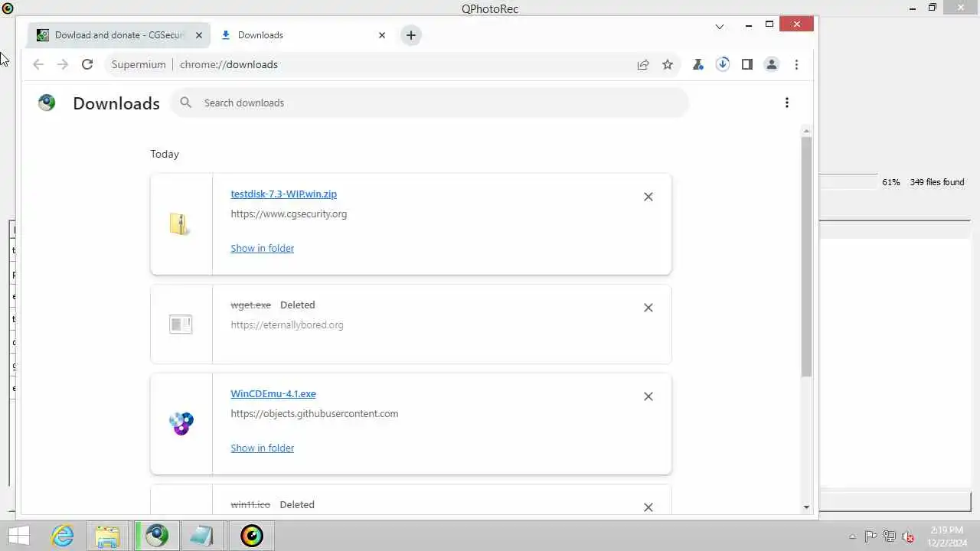Image resolution: width=980 pixels, height=551 pixels.
Task: Click the muted volume tray icon
Action: coord(908,536)
